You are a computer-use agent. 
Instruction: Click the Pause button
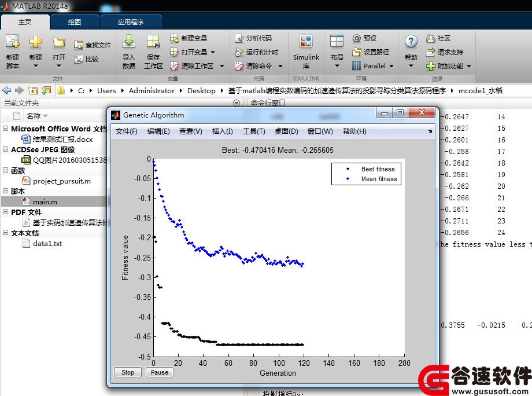click(160, 372)
